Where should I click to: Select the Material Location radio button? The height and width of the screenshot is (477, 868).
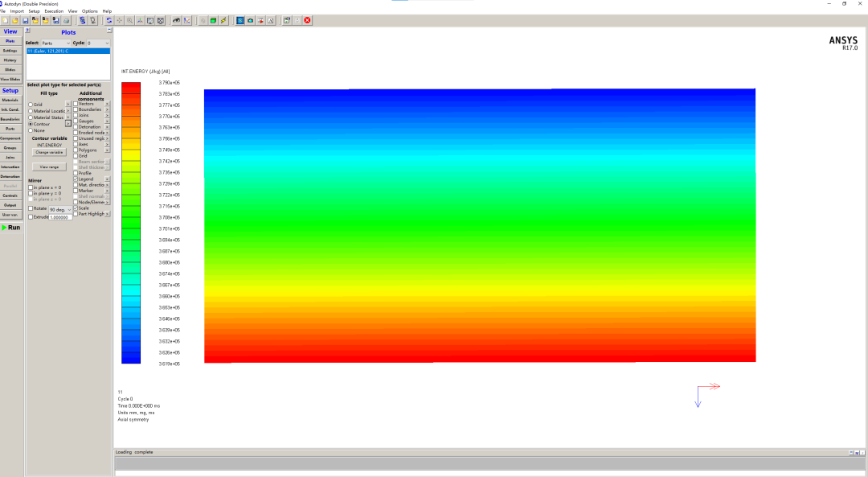[x=31, y=111]
